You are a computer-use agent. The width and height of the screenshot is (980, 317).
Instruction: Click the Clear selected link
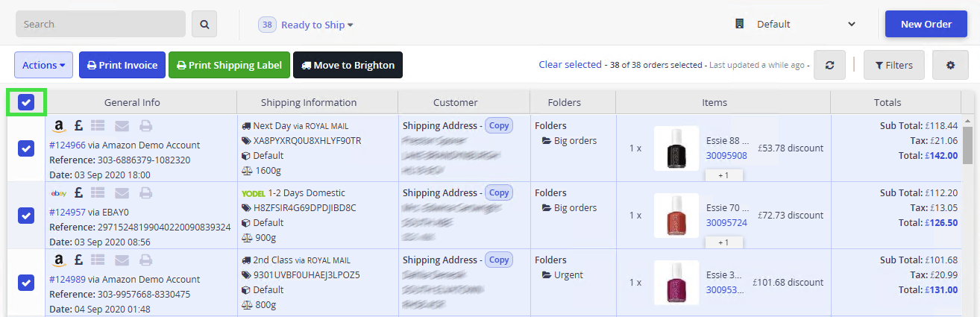(x=570, y=65)
